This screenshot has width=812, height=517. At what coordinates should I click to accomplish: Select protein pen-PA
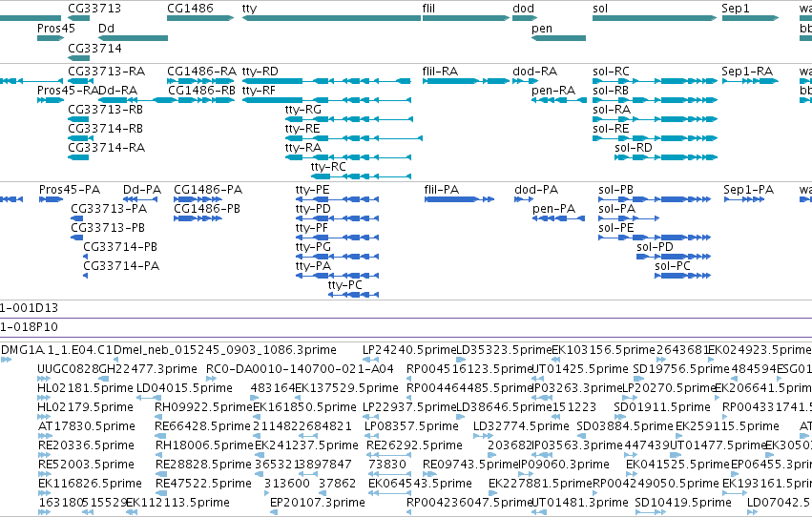point(559,218)
